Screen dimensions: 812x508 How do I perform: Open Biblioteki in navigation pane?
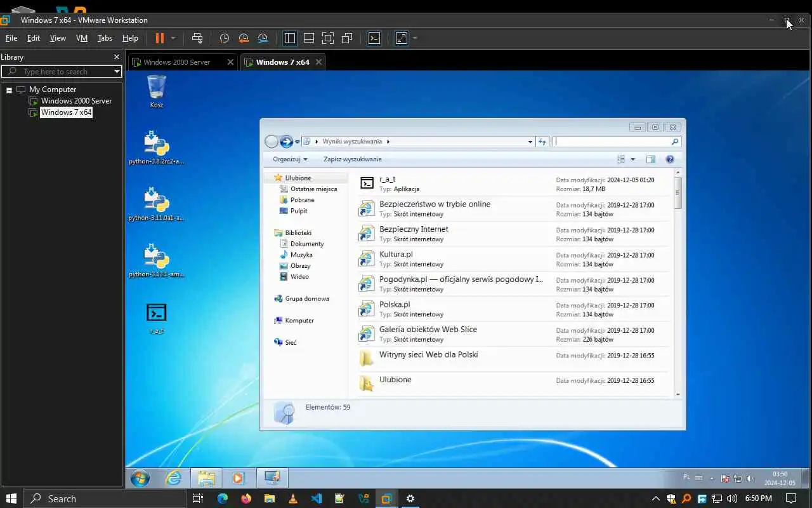pos(298,233)
